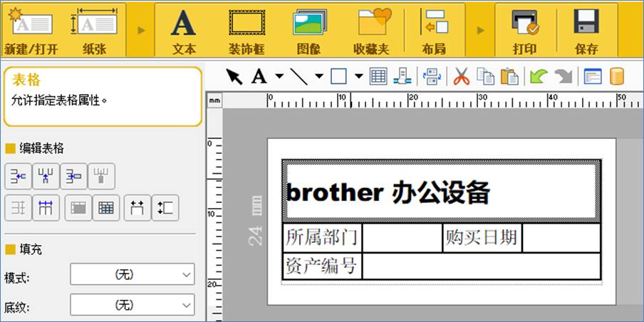Expand the line tool dropdown arrow
This screenshot has width=644, height=322.
click(x=319, y=76)
